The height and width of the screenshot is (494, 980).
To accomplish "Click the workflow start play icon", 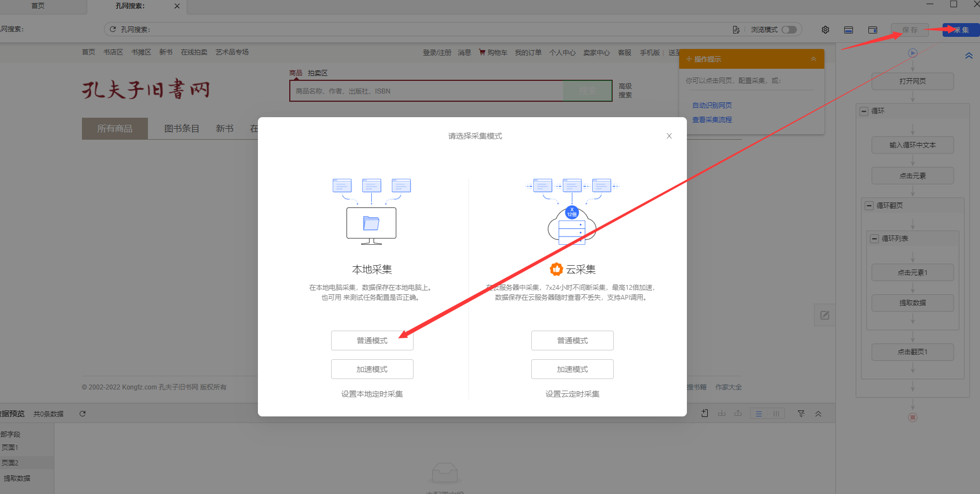I will point(912,53).
